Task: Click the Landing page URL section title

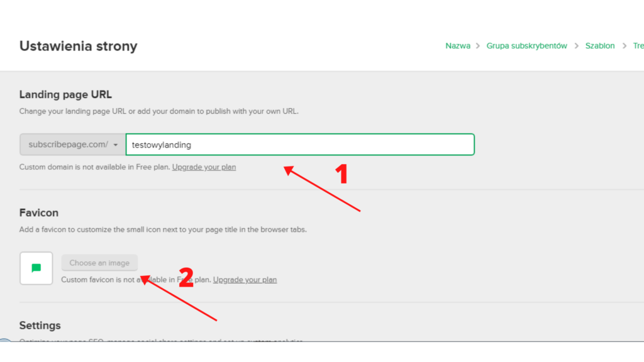Action: click(65, 94)
